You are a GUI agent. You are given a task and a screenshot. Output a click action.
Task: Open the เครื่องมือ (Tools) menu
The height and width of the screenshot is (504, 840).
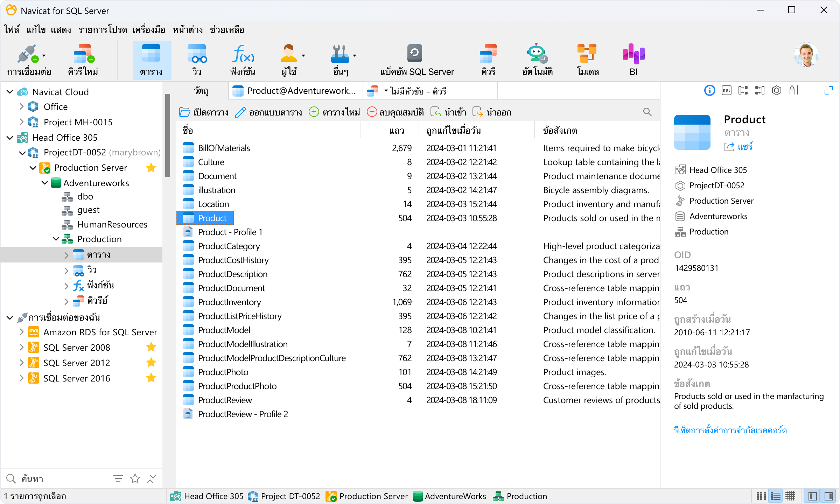(x=149, y=30)
